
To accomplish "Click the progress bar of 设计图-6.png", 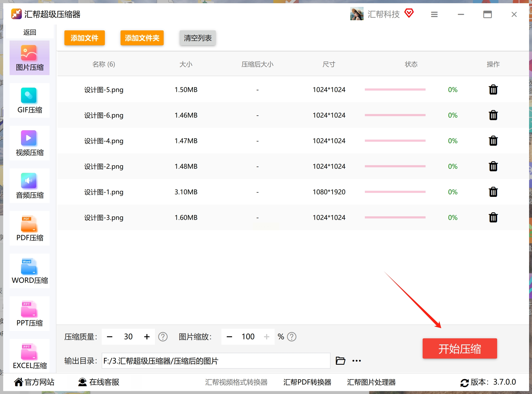I will (x=395, y=115).
